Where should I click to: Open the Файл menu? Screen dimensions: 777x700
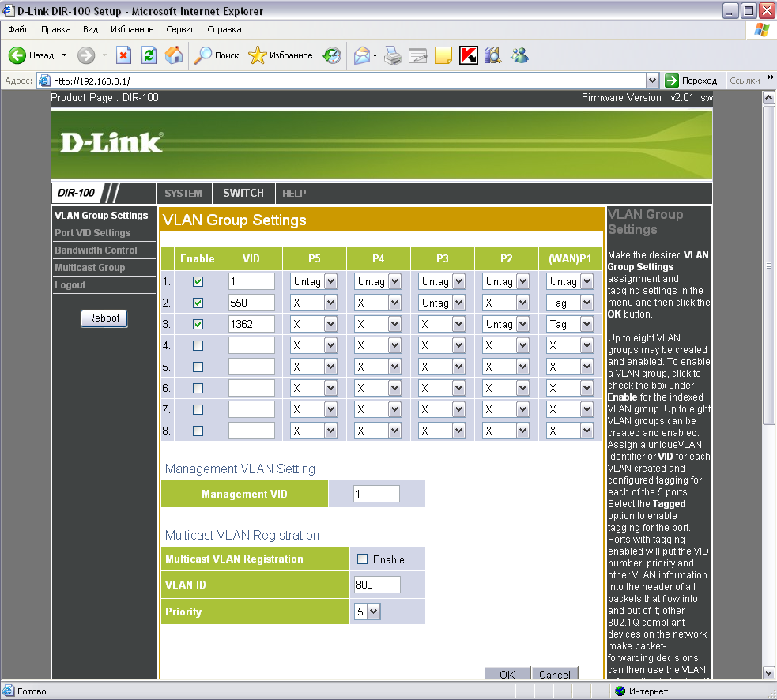[18, 29]
